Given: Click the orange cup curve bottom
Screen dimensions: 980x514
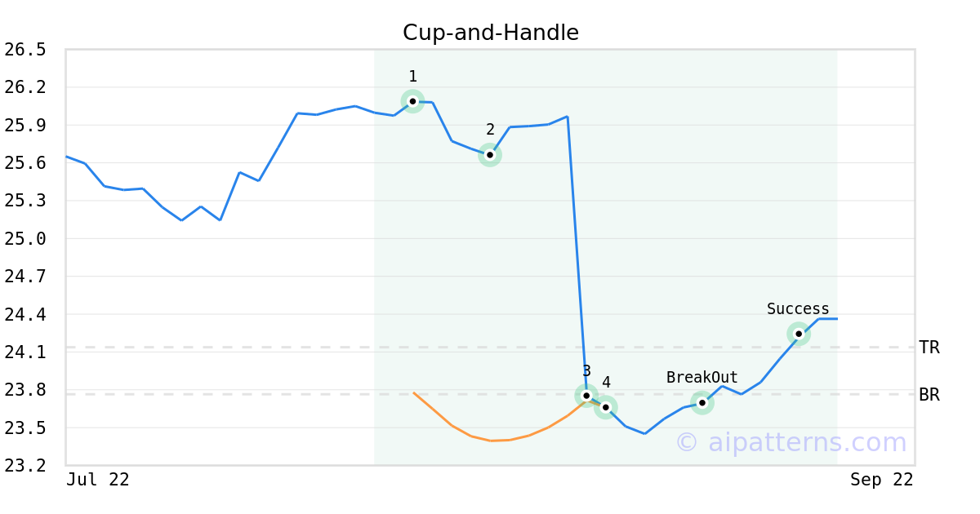Looking at the screenshot, I should tap(491, 441).
